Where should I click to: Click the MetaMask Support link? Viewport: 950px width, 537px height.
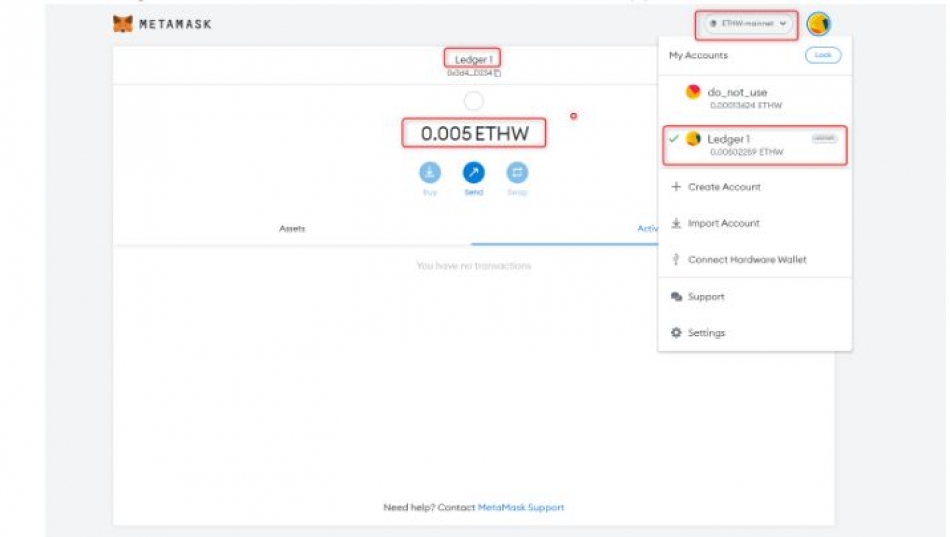(x=521, y=507)
